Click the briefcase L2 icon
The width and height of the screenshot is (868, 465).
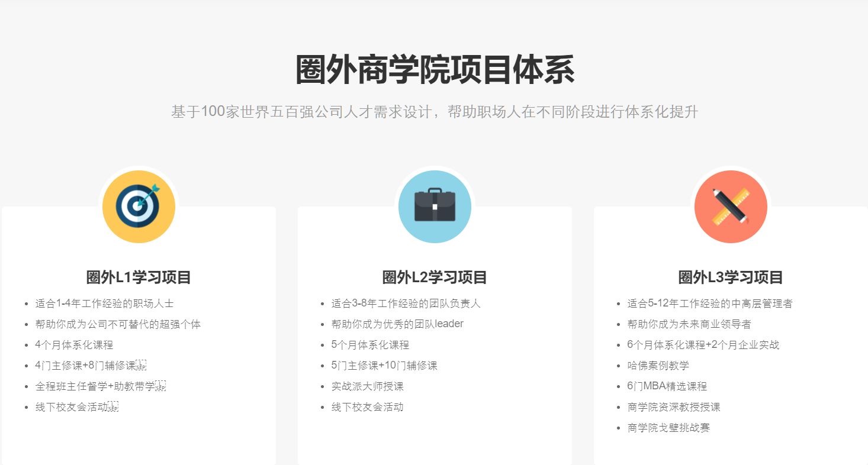click(x=435, y=206)
